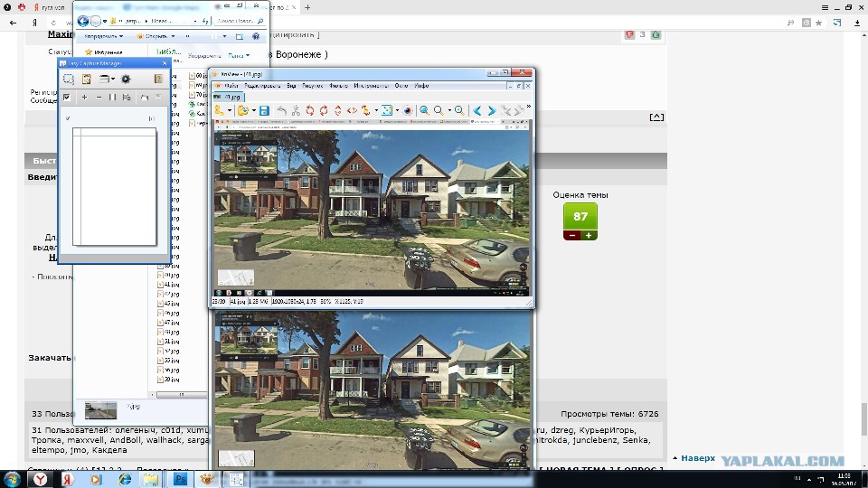868x488 pixels.
Task: Show more XnView toolbar items chevron
Action: (529, 107)
